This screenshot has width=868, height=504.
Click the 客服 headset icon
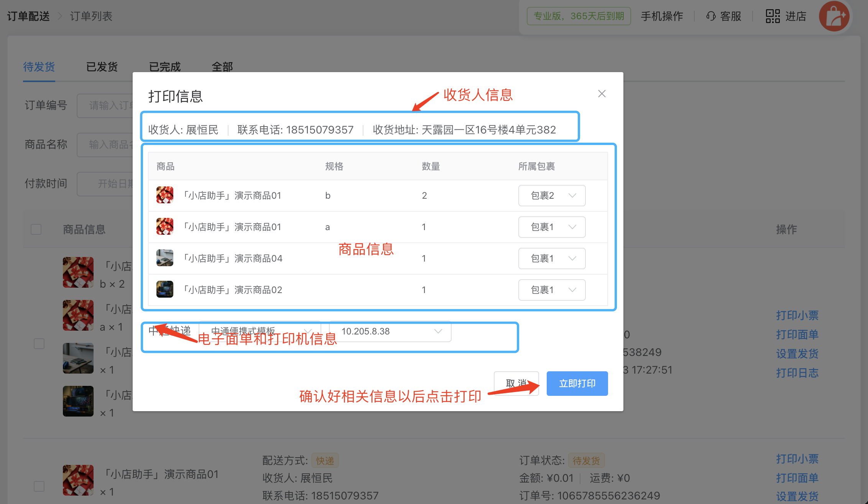tap(711, 16)
